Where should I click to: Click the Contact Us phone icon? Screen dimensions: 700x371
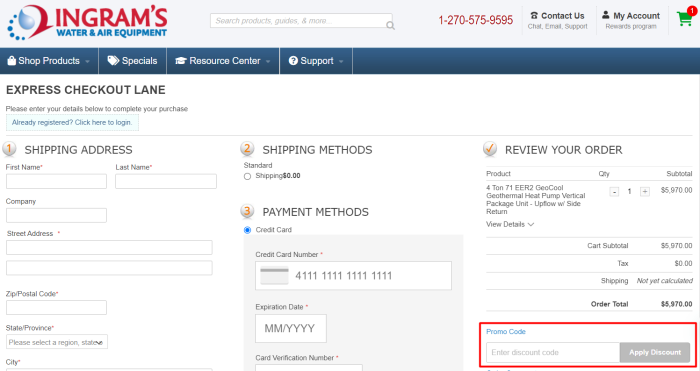[534, 16]
